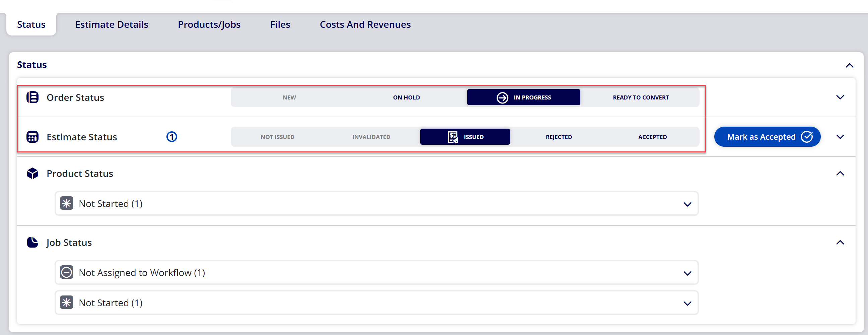Collapse the Product Status section
Viewport: 868px width, 335px height.
pyautogui.click(x=840, y=174)
